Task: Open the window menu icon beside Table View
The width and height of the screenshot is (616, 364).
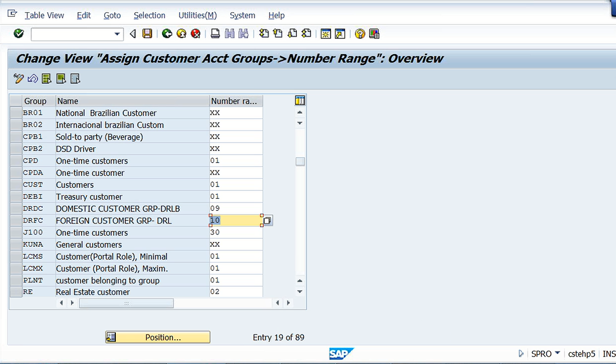Action: click(12, 14)
